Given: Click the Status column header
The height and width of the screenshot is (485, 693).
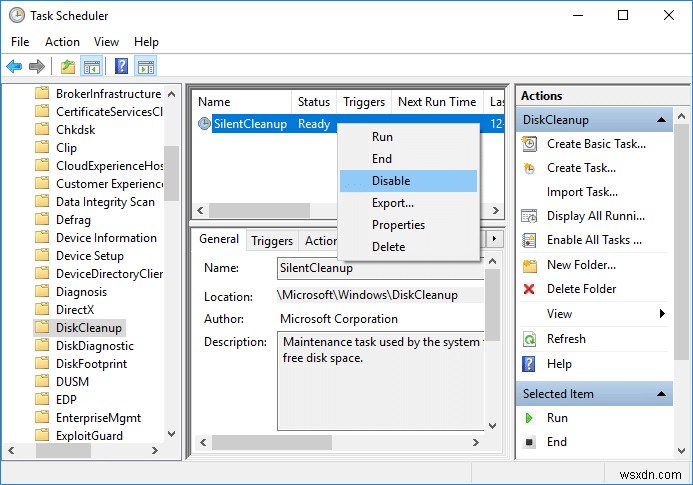Looking at the screenshot, I should pos(314,102).
